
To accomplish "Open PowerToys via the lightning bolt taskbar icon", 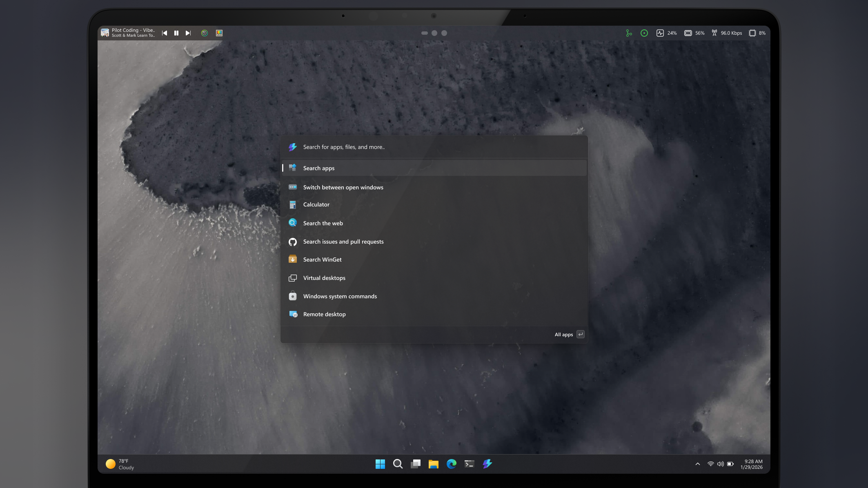I will 487,464.
